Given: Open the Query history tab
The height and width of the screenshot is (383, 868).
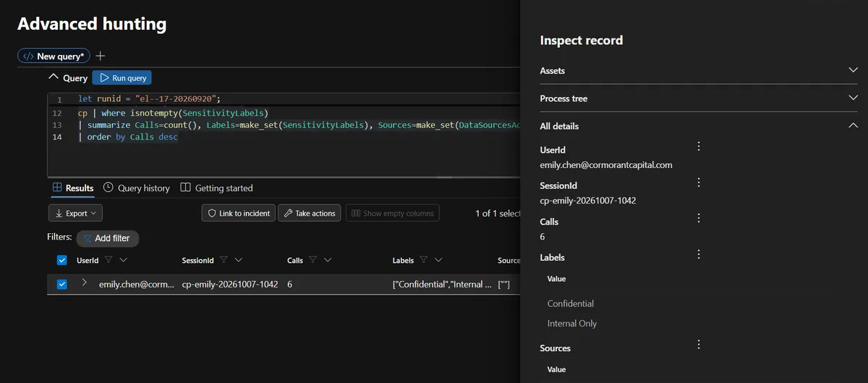Looking at the screenshot, I should [137, 188].
